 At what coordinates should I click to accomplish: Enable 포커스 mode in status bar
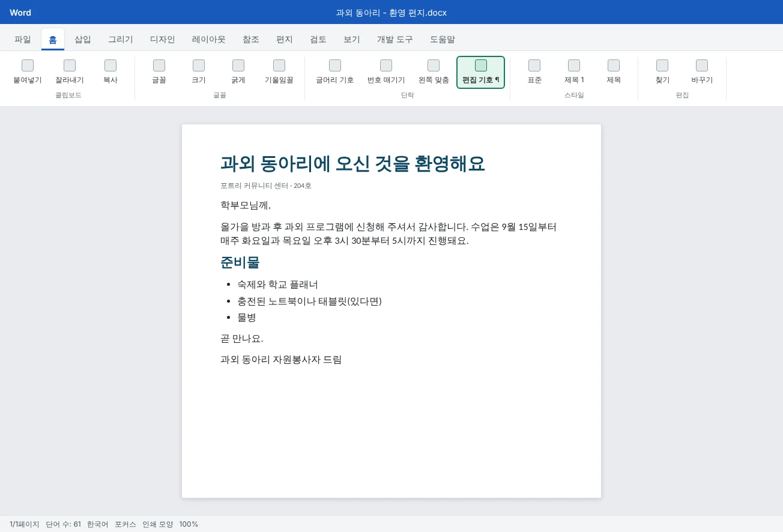click(125, 524)
